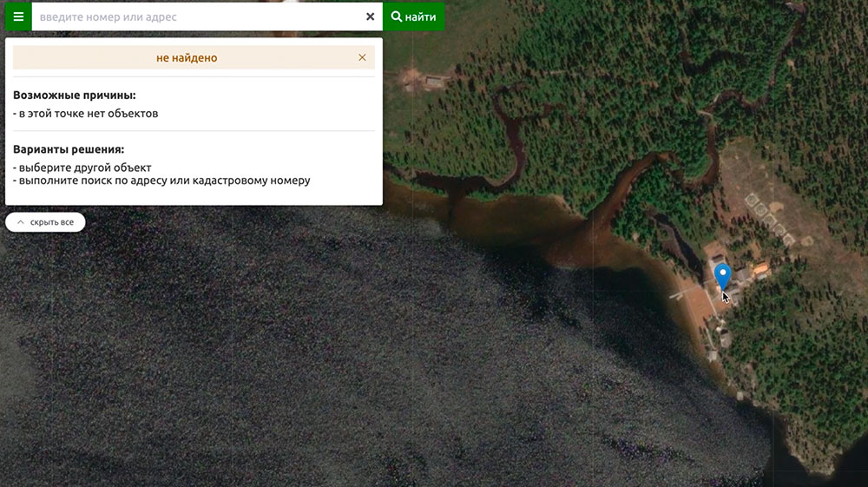
Task: Click the text about searching by cadastral number
Action: (164, 181)
